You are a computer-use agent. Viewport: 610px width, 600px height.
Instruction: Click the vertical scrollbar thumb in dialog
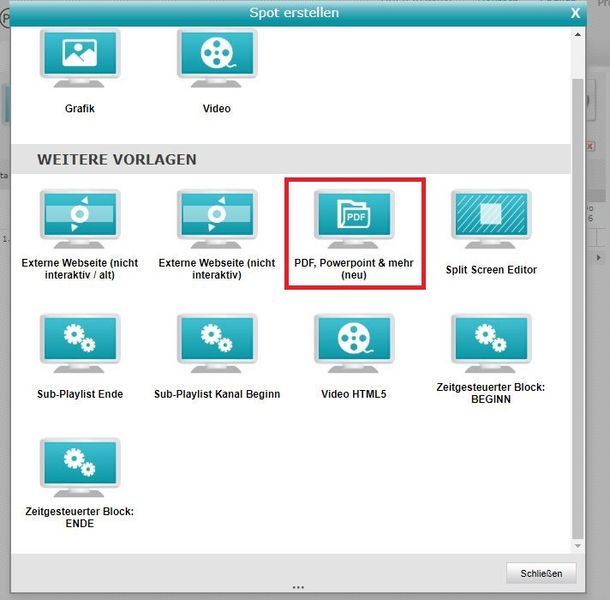[x=578, y=309]
